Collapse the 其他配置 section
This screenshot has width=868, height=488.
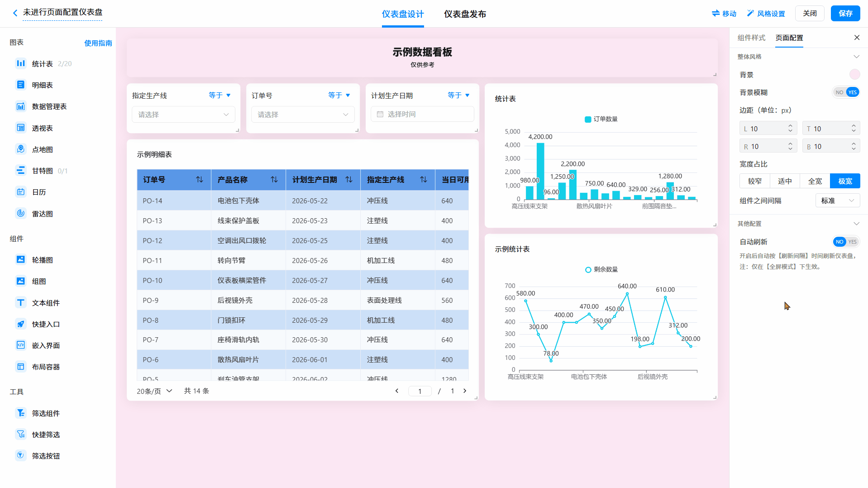pos(856,224)
